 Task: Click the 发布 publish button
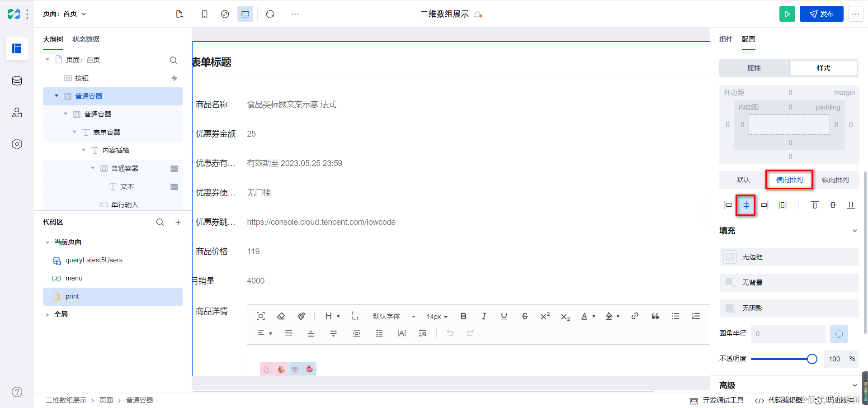coord(821,14)
